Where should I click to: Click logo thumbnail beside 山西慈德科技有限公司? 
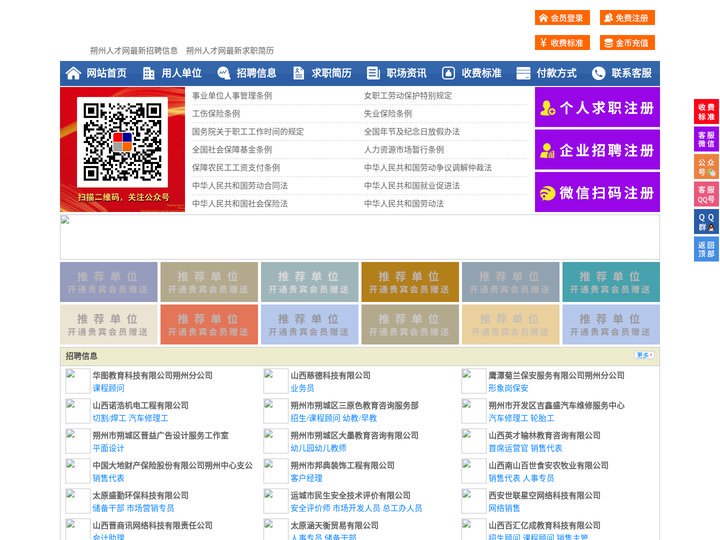[x=276, y=381]
